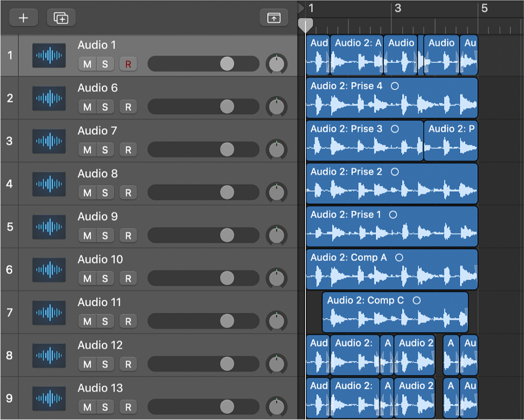Solo the Audio 8 track

coord(105,193)
